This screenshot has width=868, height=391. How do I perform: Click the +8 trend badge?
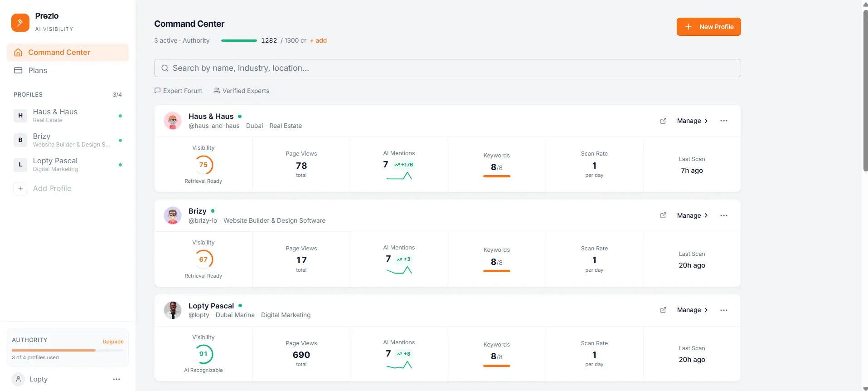pos(403,354)
